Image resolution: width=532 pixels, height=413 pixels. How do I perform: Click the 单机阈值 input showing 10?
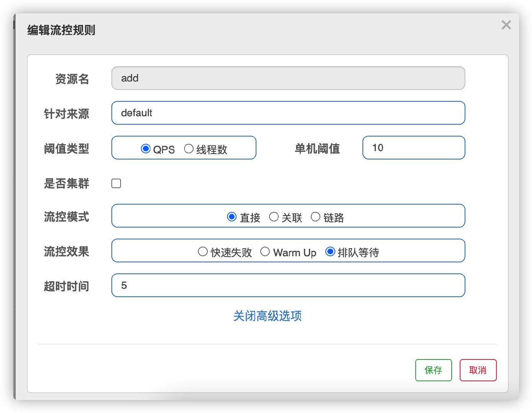[x=413, y=148]
